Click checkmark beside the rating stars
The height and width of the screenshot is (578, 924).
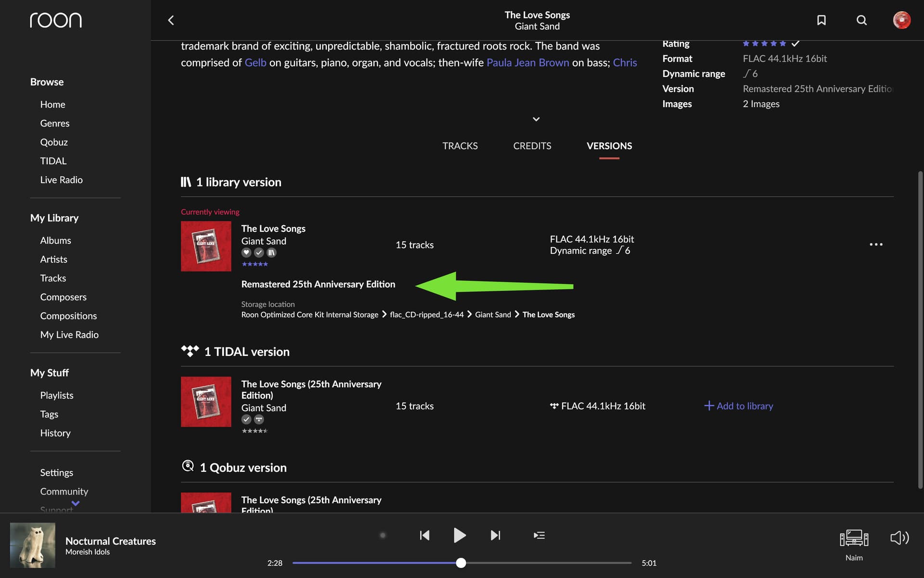tap(796, 43)
